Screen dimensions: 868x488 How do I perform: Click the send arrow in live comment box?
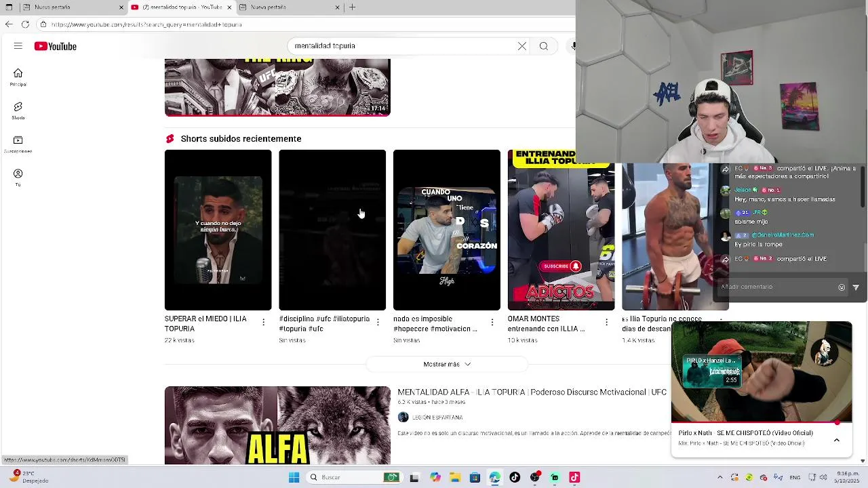click(x=856, y=287)
